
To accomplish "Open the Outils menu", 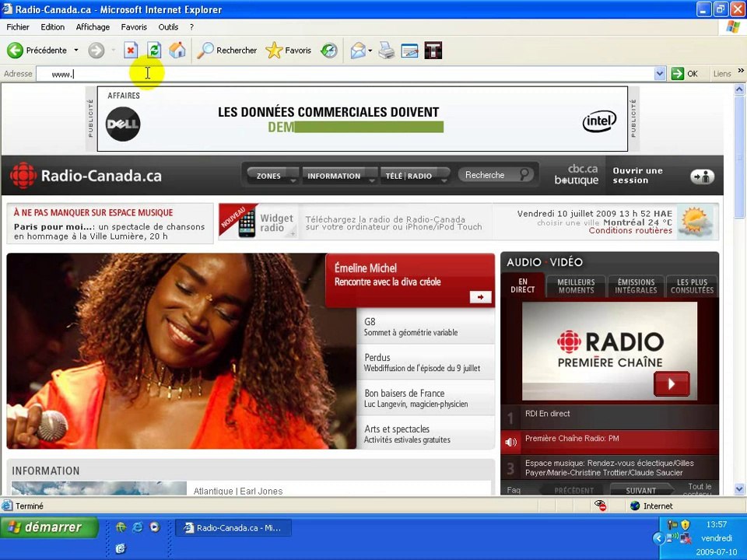I will [x=168, y=27].
